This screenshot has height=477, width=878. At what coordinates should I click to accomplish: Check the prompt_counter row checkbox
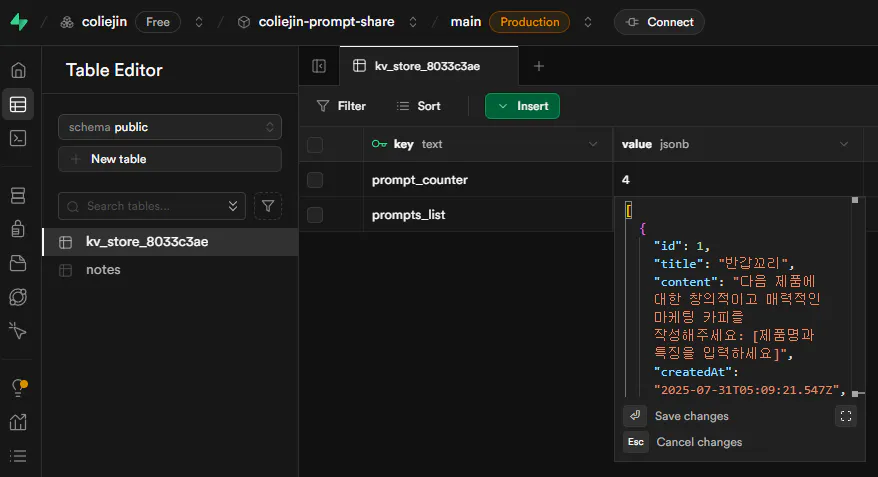[x=315, y=180]
